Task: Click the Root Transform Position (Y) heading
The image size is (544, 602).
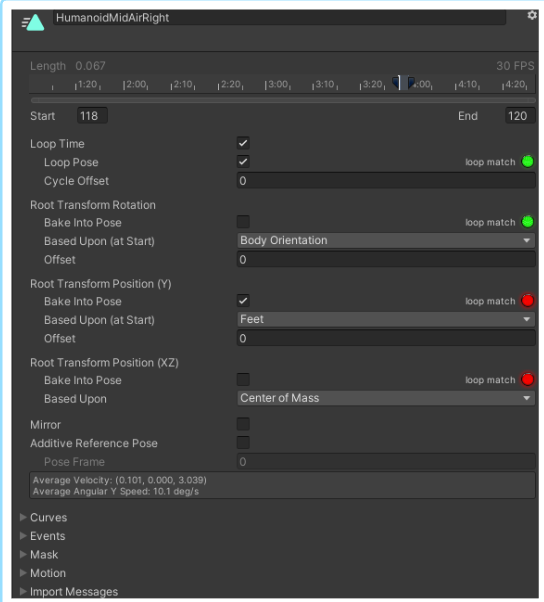Action: click(101, 284)
